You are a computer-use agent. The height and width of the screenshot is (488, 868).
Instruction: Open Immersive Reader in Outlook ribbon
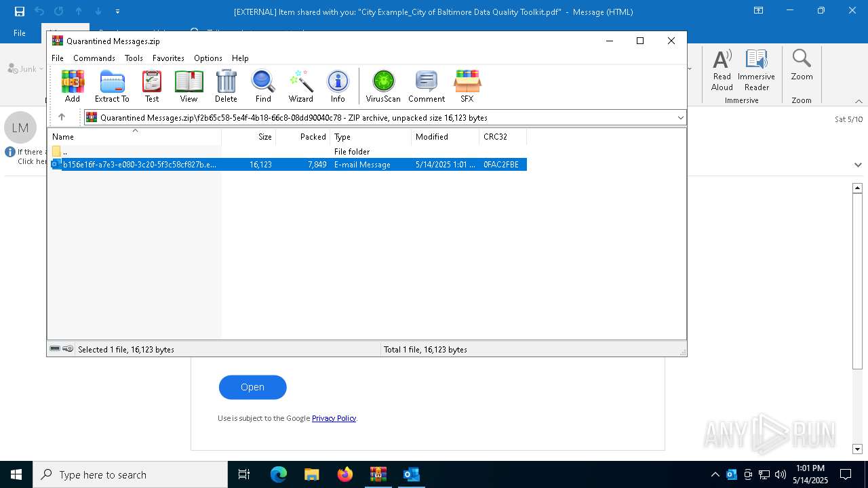[756, 70]
